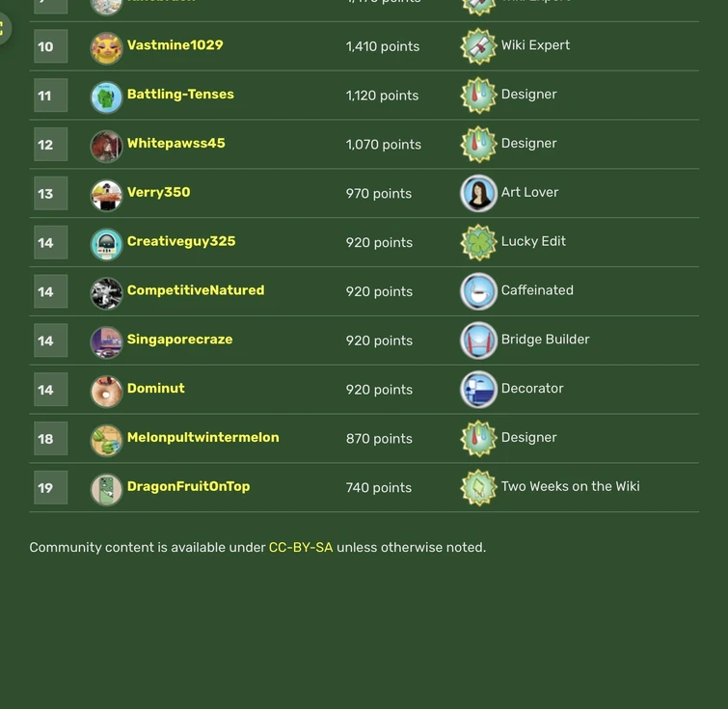Click the Decorator badge icon

[478, 390]
